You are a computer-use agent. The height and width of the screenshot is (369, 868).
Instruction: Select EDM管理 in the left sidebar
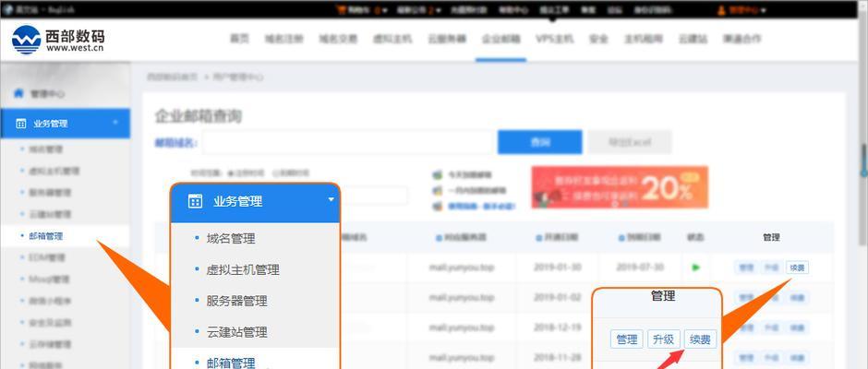47,257
